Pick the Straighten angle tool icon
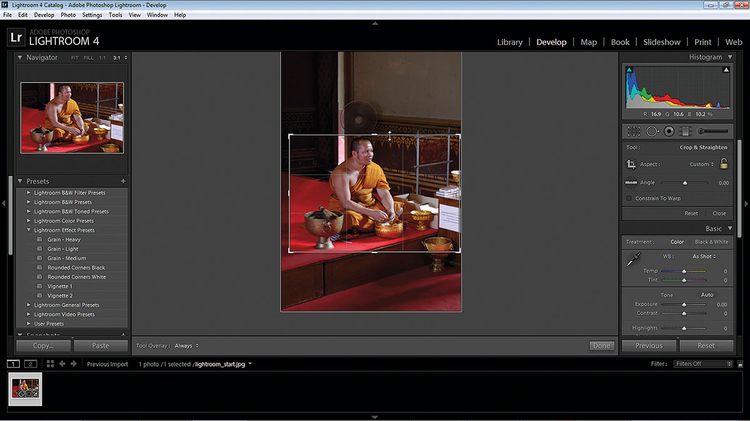 tap(631, 182)
